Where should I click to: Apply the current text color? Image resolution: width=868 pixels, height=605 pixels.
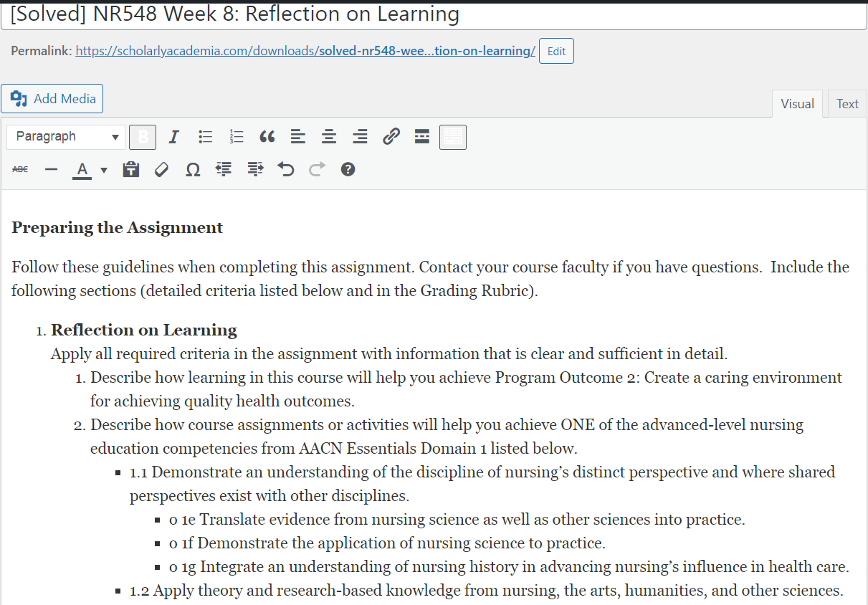point(82,170)
